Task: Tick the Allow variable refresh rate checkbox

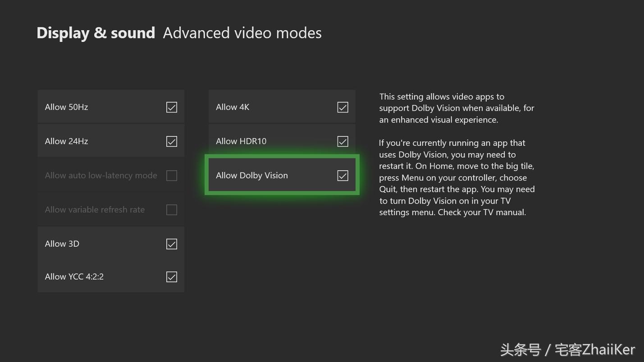Action: click(172, 210)
